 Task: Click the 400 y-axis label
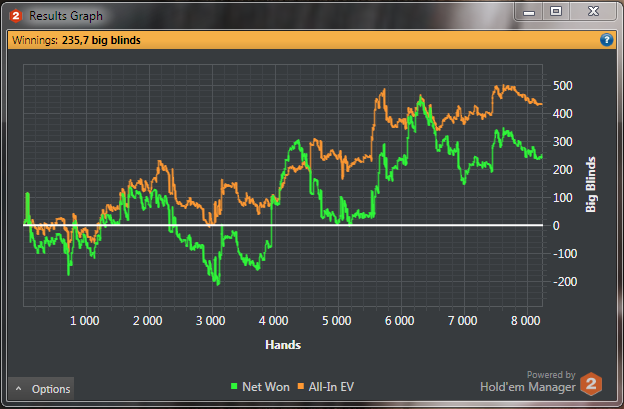(563, 114)
